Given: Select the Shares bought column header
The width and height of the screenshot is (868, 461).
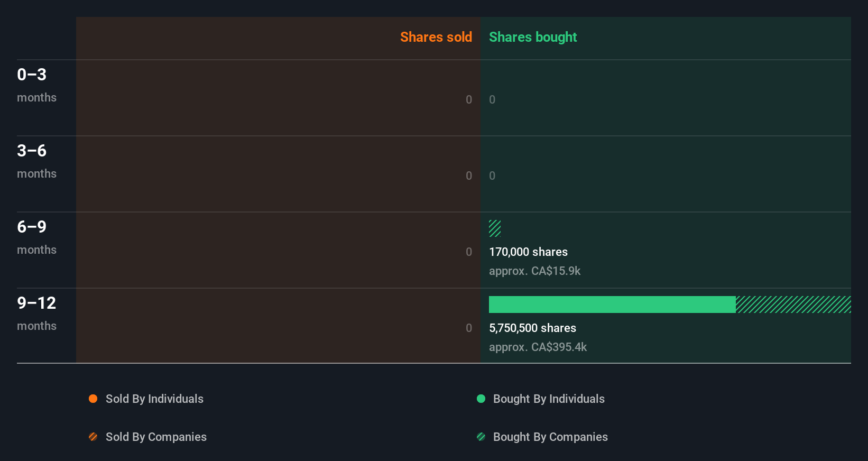Looking at the screenshot, I should pos(533,37).
